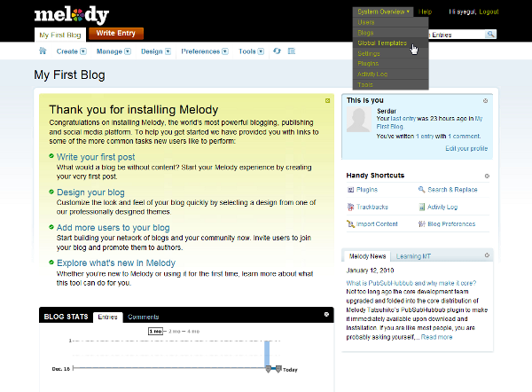Click the 1 entry link in profile widget
Viewport: 532px width, 392px height.
click(x=425, y=136)
